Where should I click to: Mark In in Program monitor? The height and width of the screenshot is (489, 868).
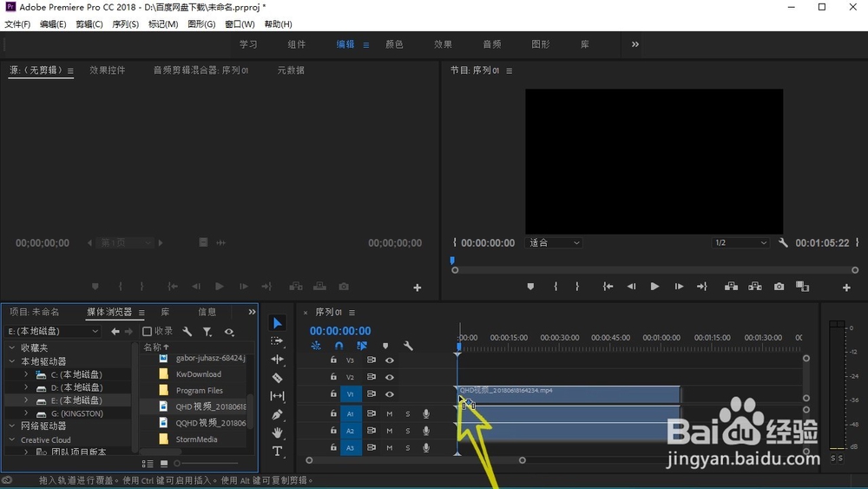point(556,287)
